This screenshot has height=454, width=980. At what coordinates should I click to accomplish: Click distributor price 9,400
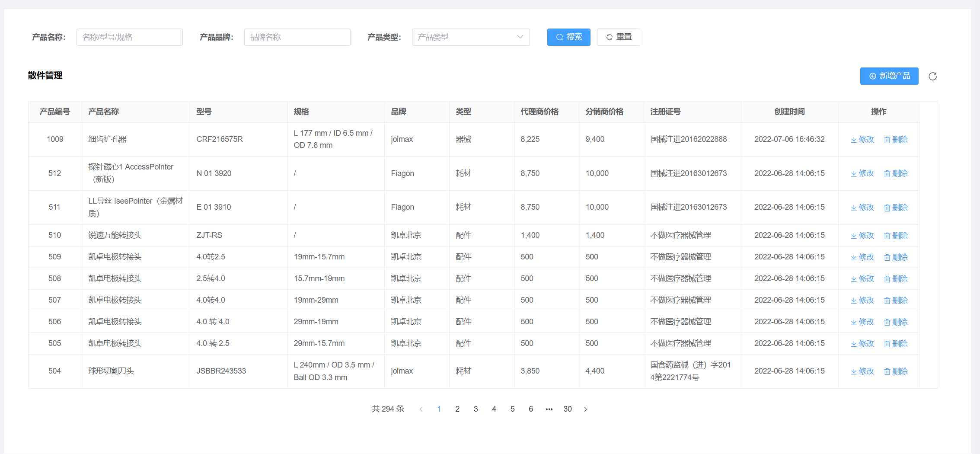tap(595, 139)
